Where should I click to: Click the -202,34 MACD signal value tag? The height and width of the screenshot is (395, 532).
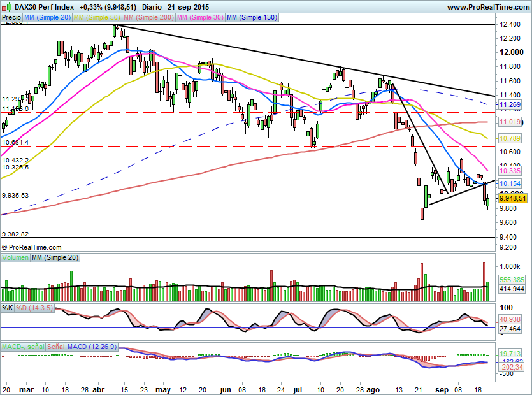(512, 367)
